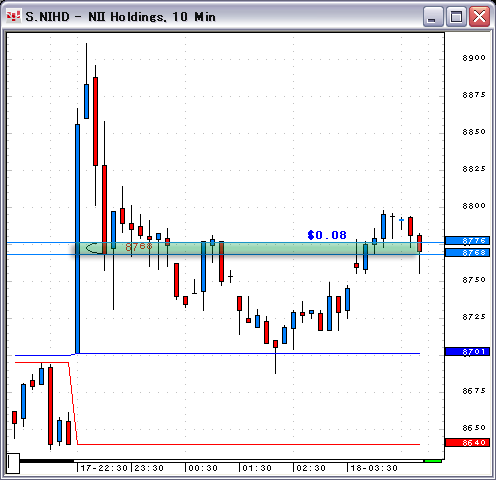Click the scroll box at chart bottom-left
This screenshot has width=496, height=480.
(13, 463)
